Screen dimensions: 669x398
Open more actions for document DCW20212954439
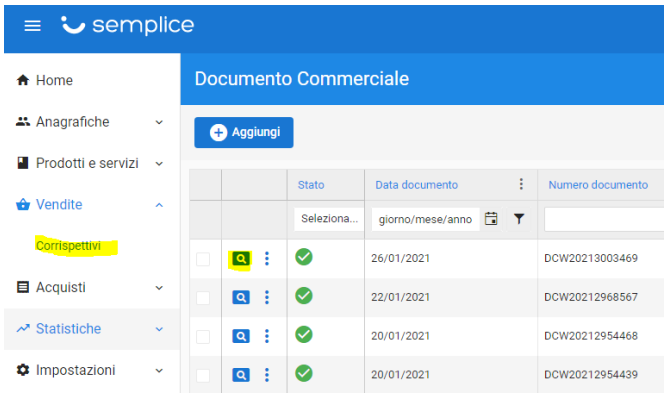click(x=267, y=375)
